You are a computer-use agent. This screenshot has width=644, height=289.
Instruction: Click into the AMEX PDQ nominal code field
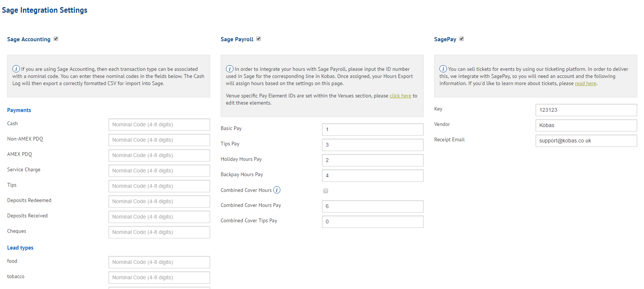tap(159, 155)
